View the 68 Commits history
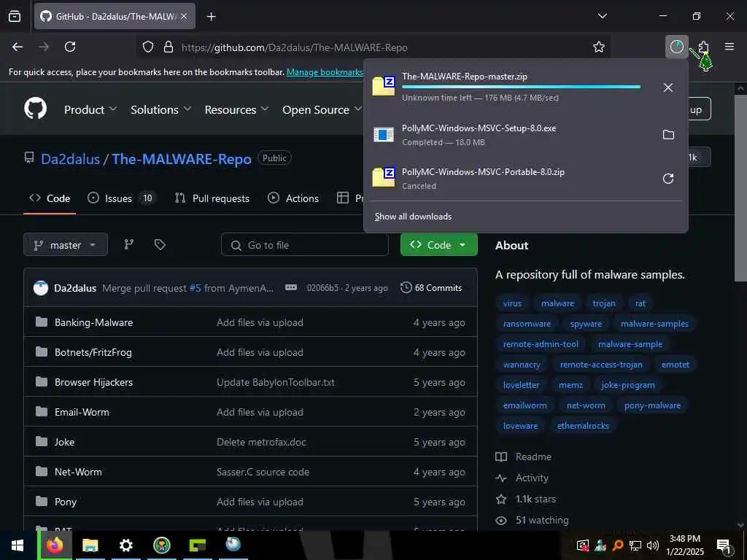 [x=432, y=287]
